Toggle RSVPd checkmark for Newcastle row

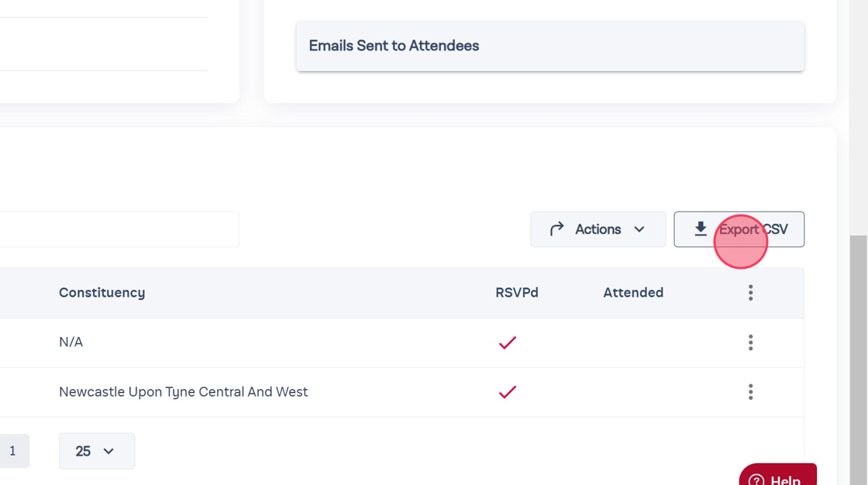coord(508,392)
